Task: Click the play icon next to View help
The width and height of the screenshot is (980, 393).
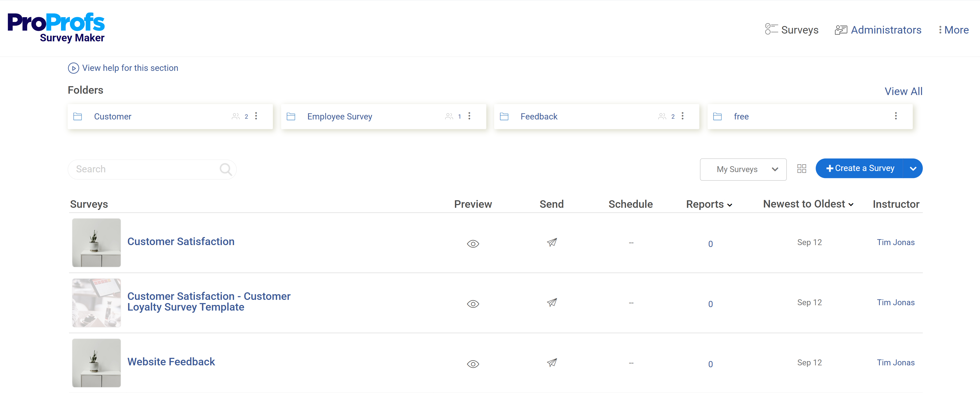Action: (x=73, y=68)
